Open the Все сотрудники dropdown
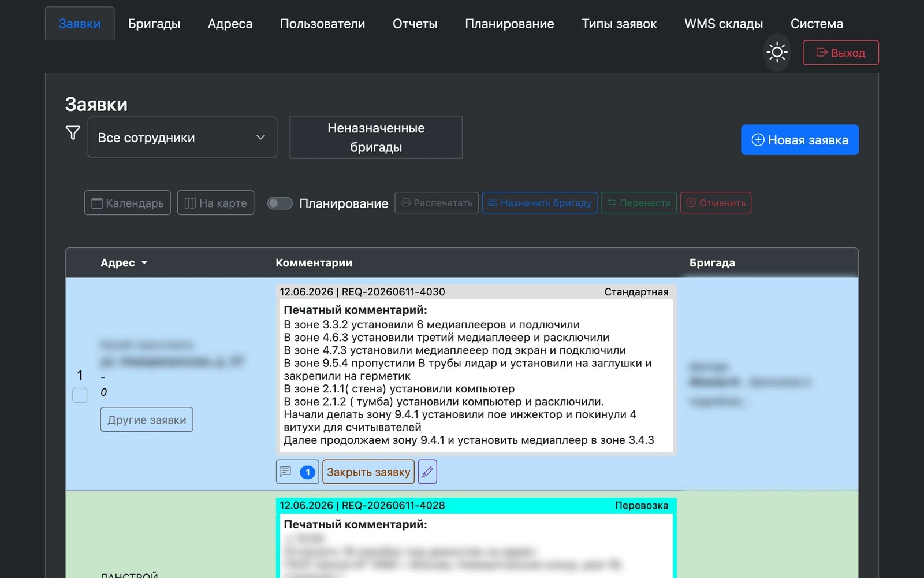This screenshot has width=924, height=578. click(182, 138)
